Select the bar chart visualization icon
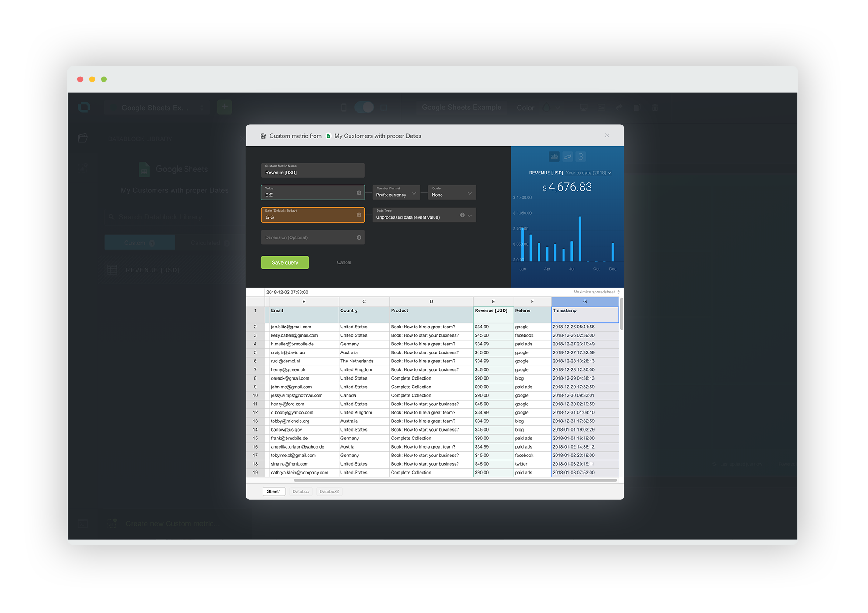This screenshot has height=613, width=868. 554,157
